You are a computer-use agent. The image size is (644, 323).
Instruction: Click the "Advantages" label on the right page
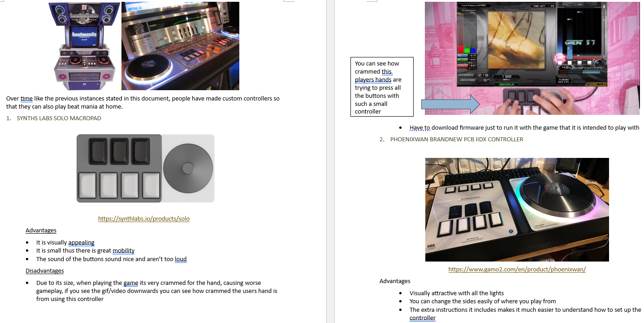point(395,281)
